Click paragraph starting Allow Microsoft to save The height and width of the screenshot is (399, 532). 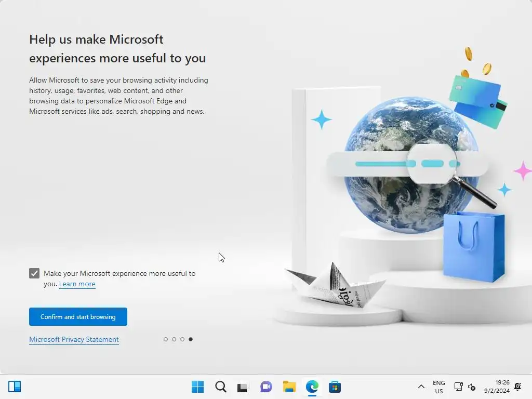pos(118,96)
